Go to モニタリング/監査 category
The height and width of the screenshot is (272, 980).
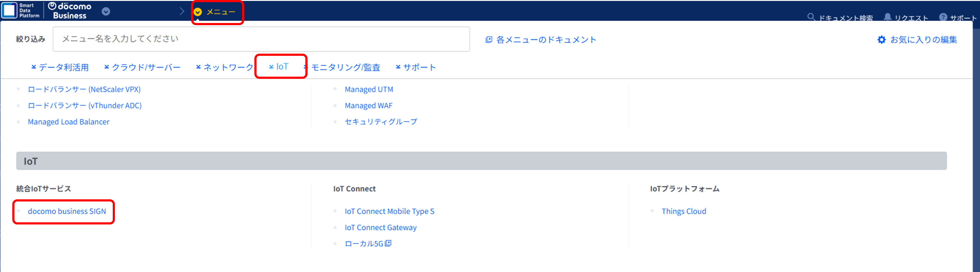coord(345,67)
